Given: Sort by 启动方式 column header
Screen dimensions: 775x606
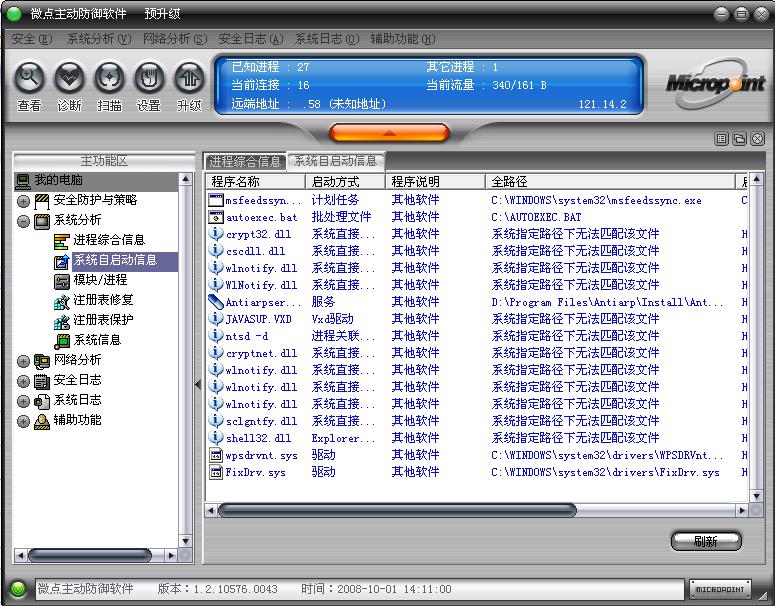Looking at the screenshot, I should 345,181.
